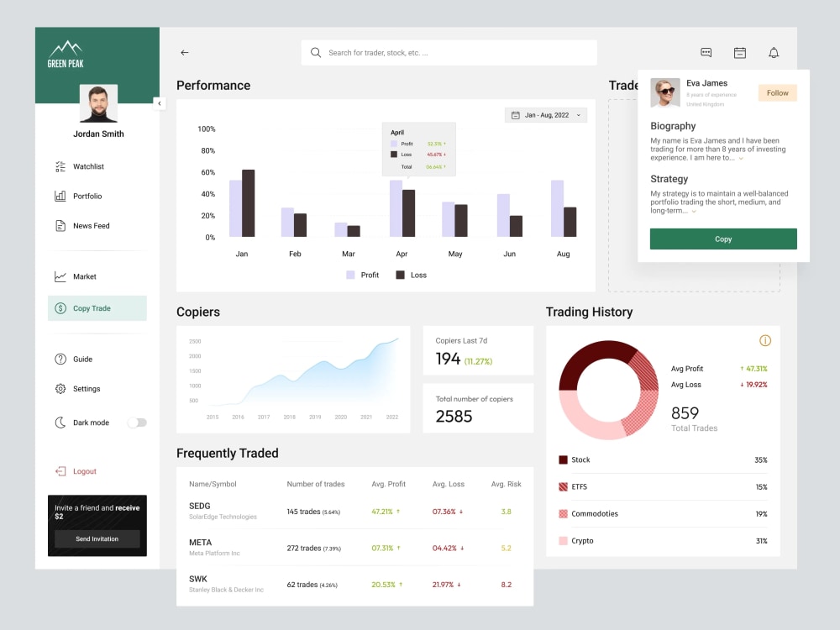Viewport: 840px width, 630px height.
Task: Click the Avg Profit 47.31% value
Action: click(753, 369)
